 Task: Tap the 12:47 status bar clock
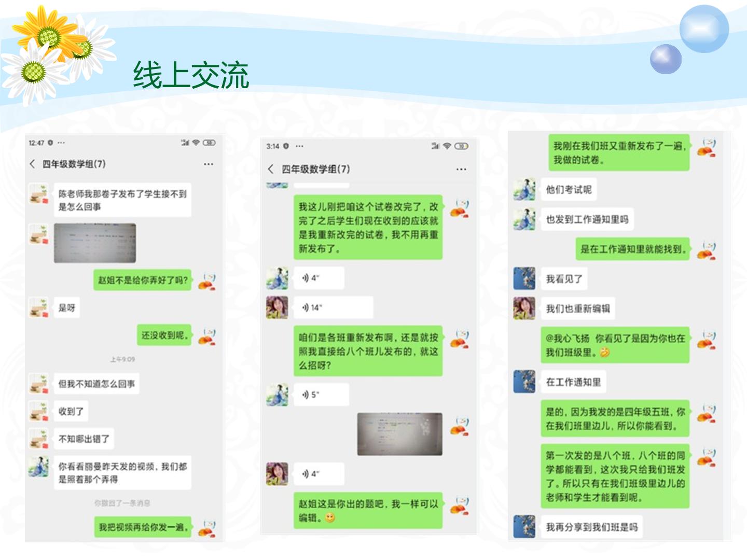(x=36, y=143)
